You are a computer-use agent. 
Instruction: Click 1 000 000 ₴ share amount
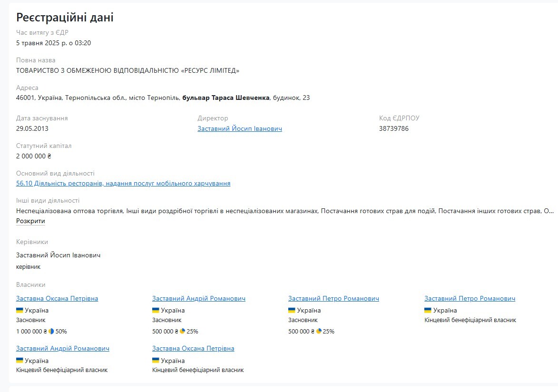point(31,332)
